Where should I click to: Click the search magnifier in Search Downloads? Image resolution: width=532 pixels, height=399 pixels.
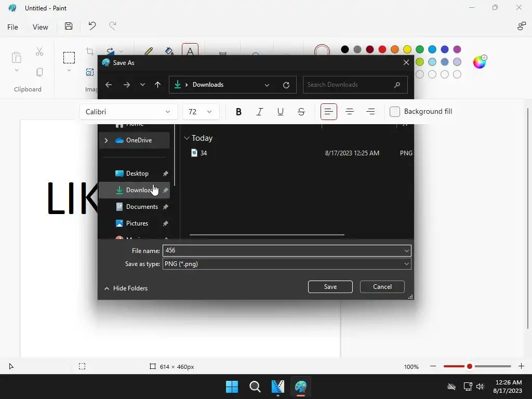(x=397, y=85)
